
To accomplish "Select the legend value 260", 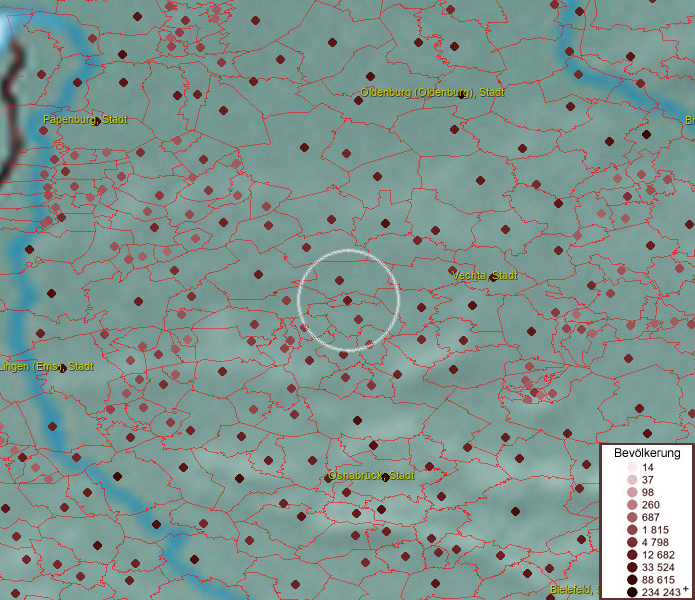I will [651, 505].
